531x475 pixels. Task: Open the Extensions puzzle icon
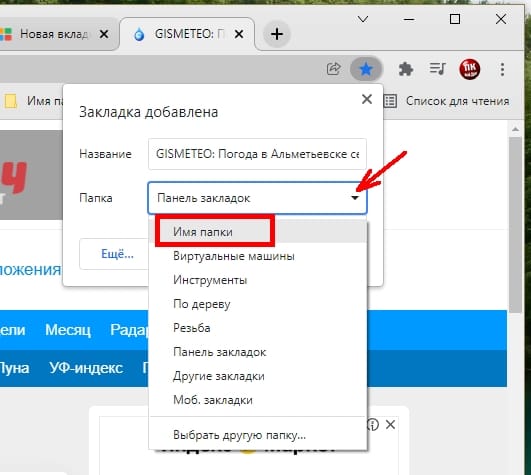[x=406, y=69]
